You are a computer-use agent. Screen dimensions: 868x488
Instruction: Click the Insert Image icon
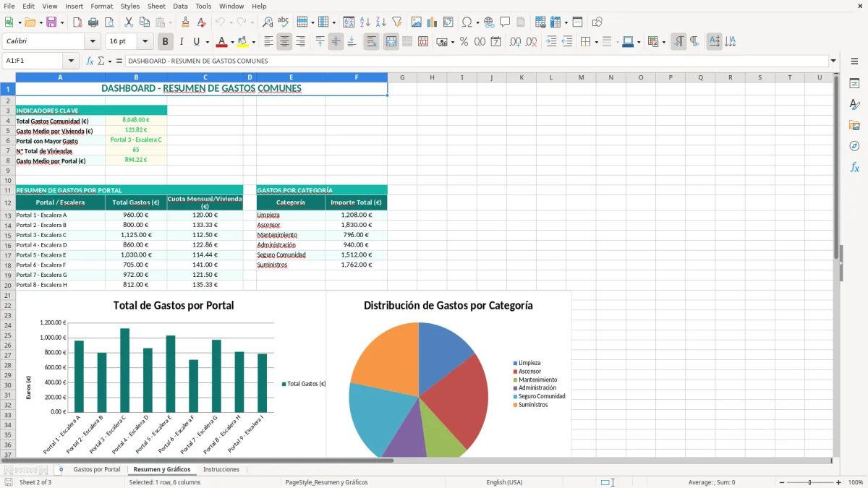pos(417,22)
